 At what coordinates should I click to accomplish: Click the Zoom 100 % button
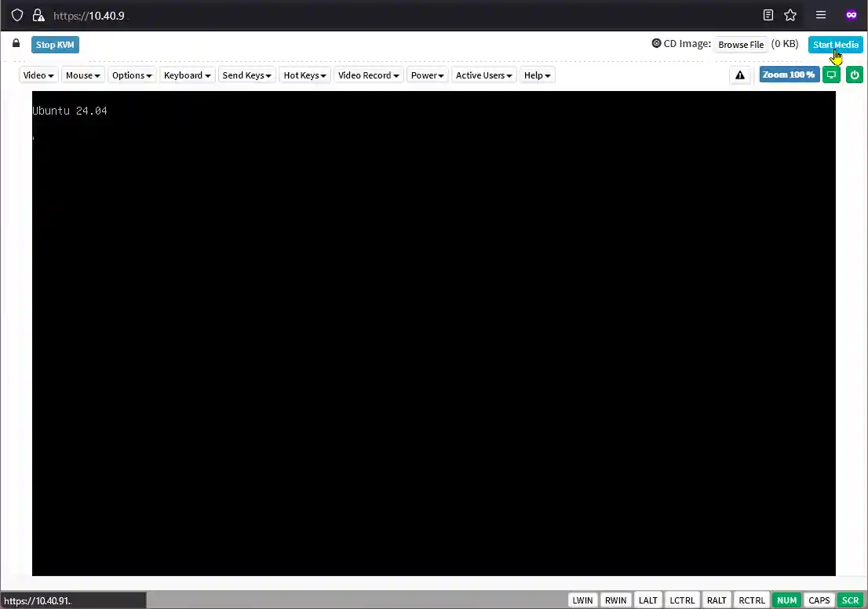click(789, 75)
